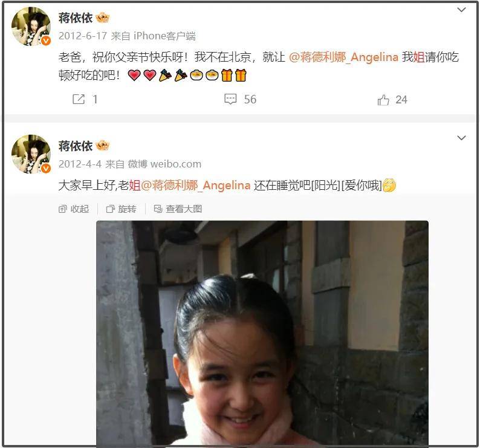Click 微博 weibo.com source link
The height and width of the screenshot is (448, 480).
(164, 164)
